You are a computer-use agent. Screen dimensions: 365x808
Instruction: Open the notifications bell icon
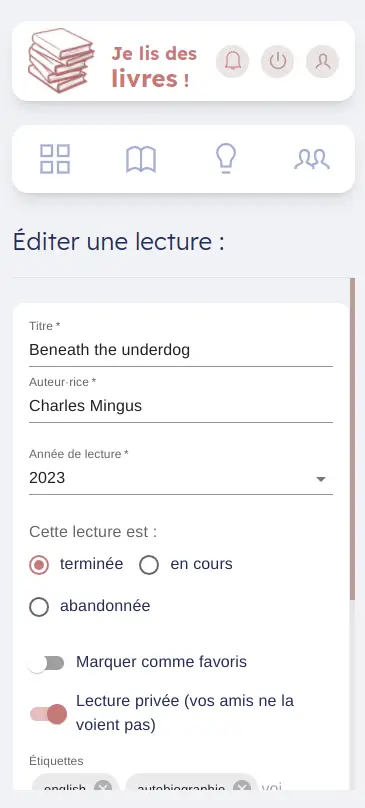click(233, 61)
